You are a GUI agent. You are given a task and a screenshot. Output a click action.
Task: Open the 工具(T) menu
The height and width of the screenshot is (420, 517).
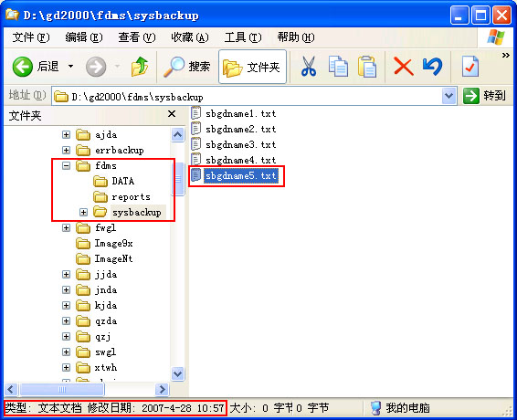(243, 37)
